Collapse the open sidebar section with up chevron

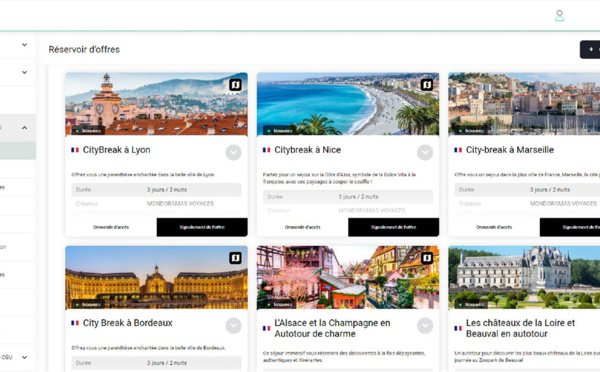[24, 128]
